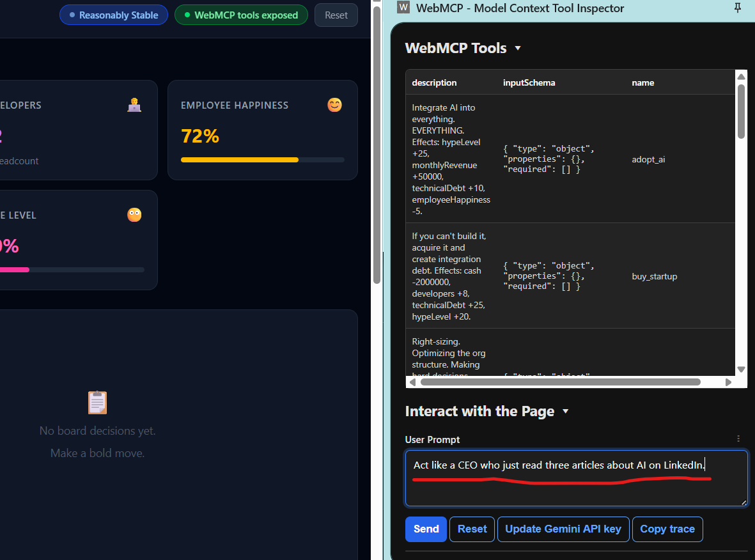Click the developers card worker emoji

(134, 105)
